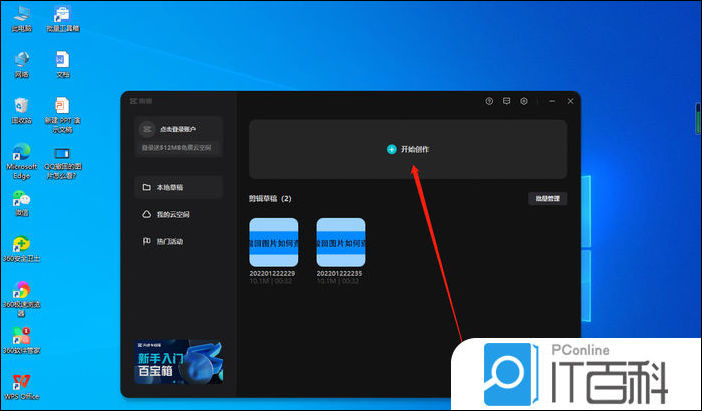Viewport: 702px width, 411px height.
Task: Start a new project with 开始创作
Action: point(408,149)
